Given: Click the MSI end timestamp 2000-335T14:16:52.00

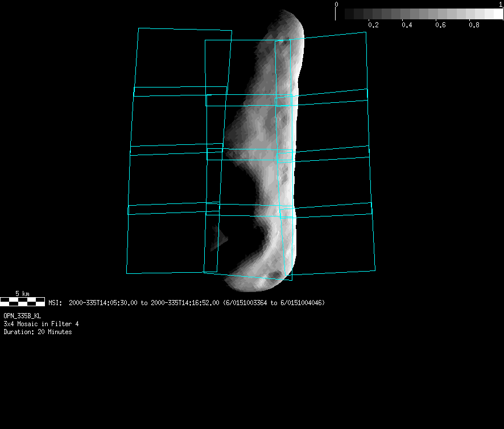Looking at the screenshot, I should click(x=185, y=303).
